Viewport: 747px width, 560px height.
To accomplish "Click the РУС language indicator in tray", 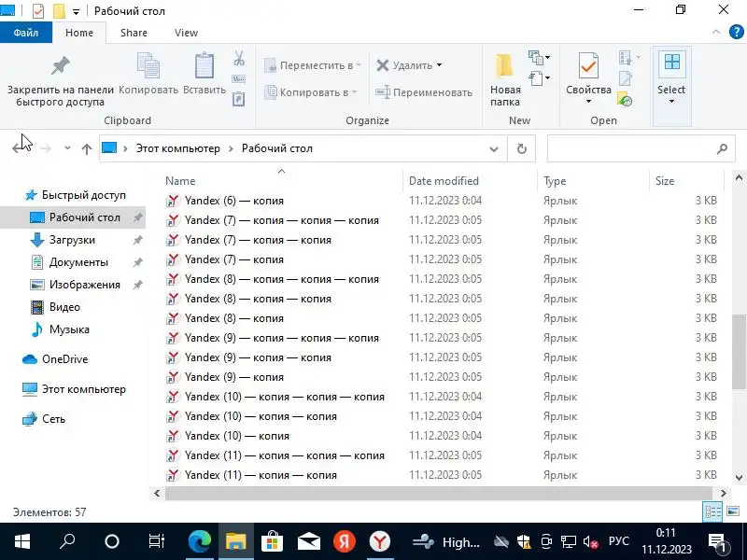I will (x=619, y=541).
